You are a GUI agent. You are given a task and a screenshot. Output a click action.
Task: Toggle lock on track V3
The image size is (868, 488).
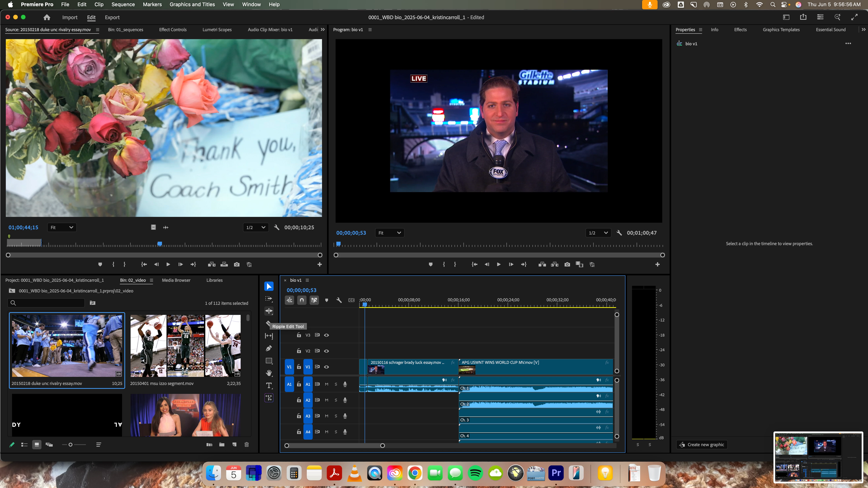pos(299,335)
